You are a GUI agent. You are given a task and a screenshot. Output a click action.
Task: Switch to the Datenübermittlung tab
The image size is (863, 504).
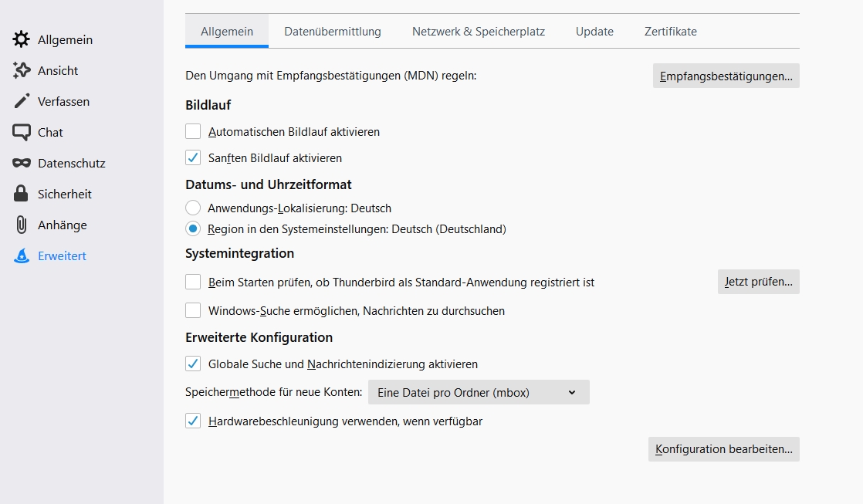click(x=333, y=32)
